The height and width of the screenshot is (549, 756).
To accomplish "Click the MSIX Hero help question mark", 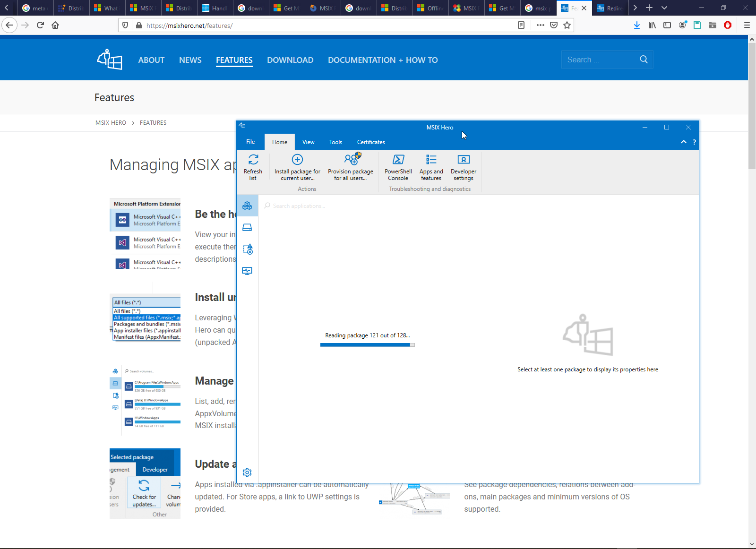I will pos(694,142).
